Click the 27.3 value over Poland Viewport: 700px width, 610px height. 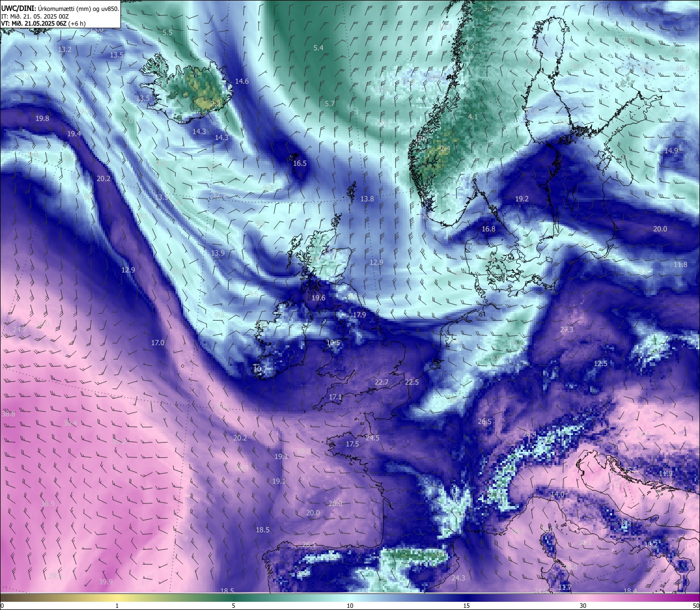pos(567,329)
